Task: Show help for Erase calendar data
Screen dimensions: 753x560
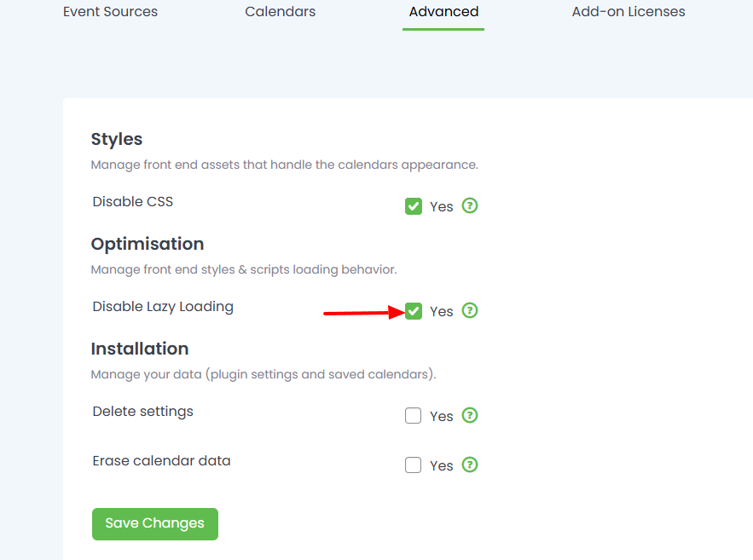Action: point(470,465)
